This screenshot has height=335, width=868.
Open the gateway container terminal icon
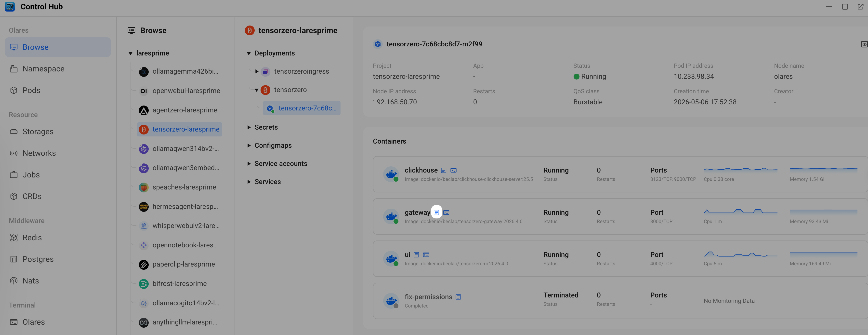[446, 213]
